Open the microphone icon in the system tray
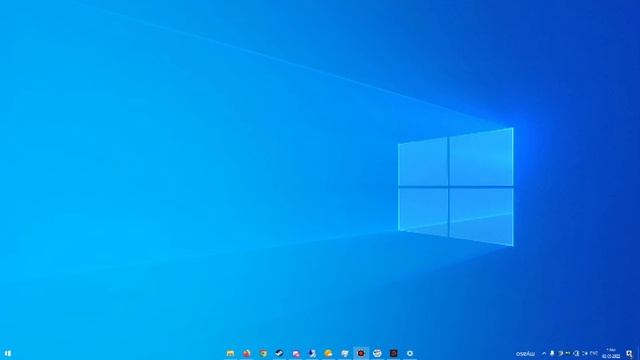The image size is (640, 360). [552, 353]
